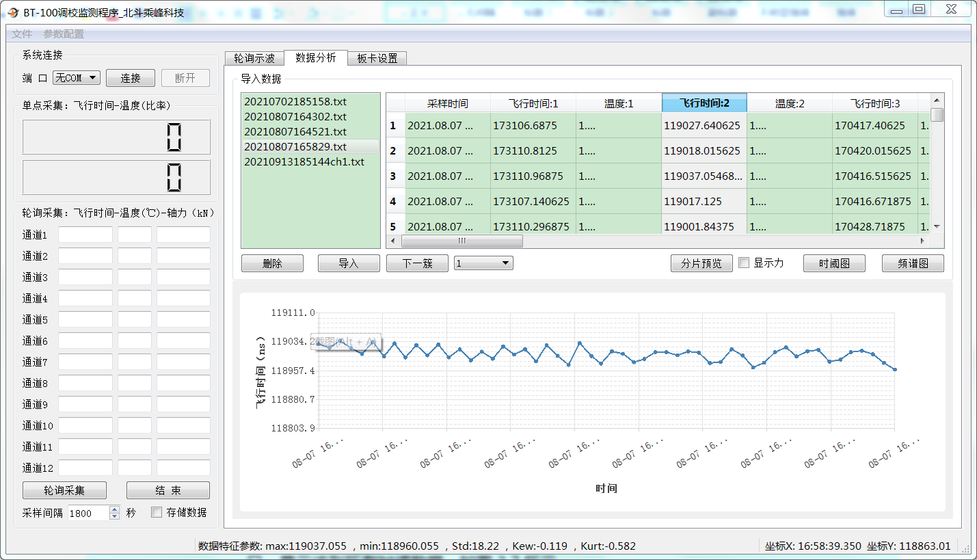Click the 飞行时间:2 column header

tap(704, 103)
